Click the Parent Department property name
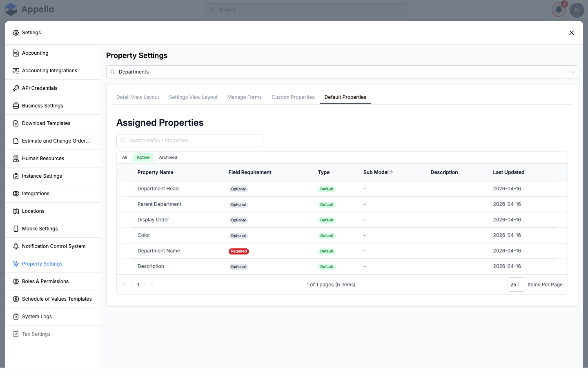 160,204
